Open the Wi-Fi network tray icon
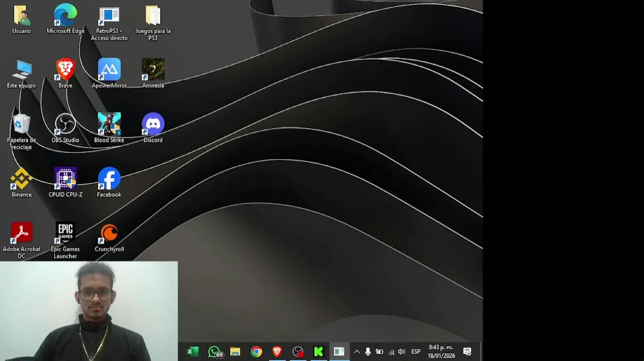The width and height of the screenshot is (644, 361). (391, 352)
